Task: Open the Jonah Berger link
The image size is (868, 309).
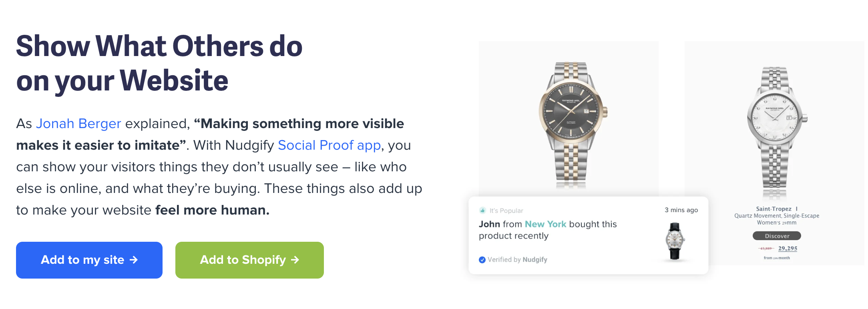Action: 78,124
